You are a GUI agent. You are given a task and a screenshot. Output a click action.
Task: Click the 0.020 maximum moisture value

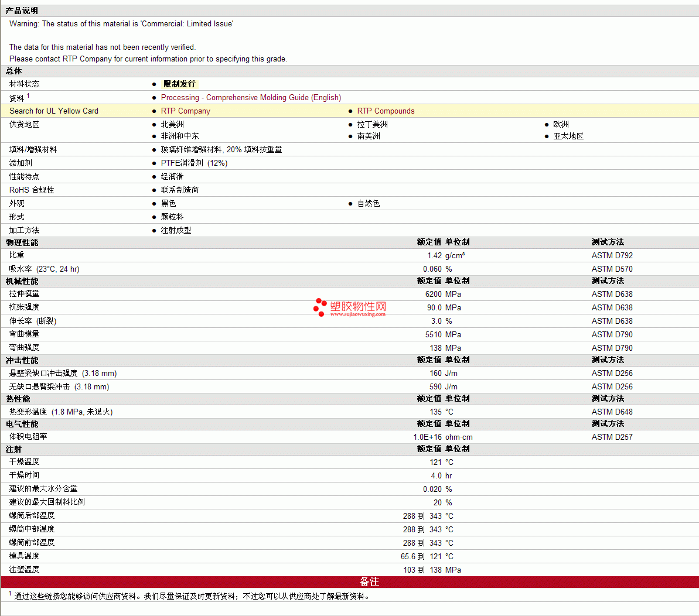432,489
